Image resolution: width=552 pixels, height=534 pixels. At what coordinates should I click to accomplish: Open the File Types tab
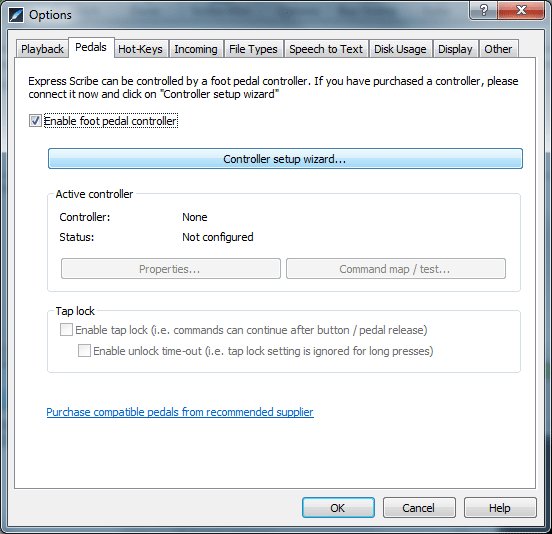click(x=253, y=49)
